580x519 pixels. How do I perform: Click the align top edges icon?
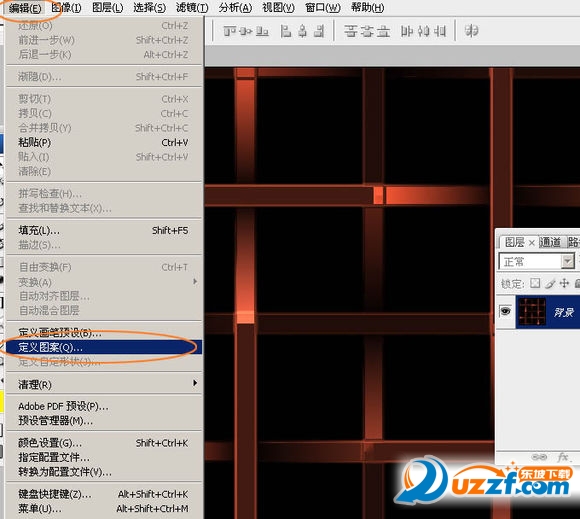coord(229,31)
